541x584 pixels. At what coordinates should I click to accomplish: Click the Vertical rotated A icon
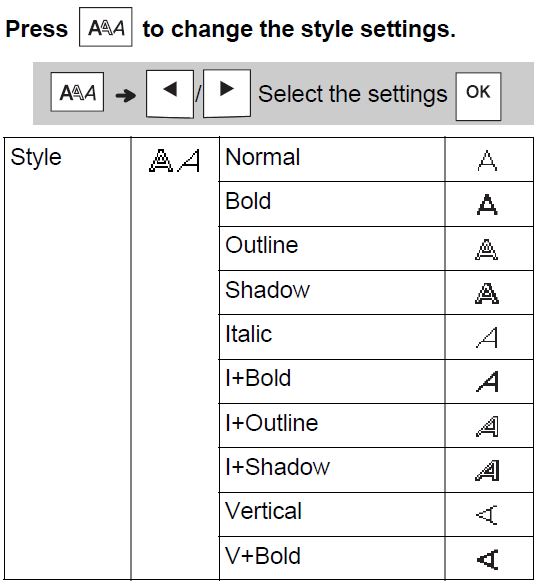487,515
